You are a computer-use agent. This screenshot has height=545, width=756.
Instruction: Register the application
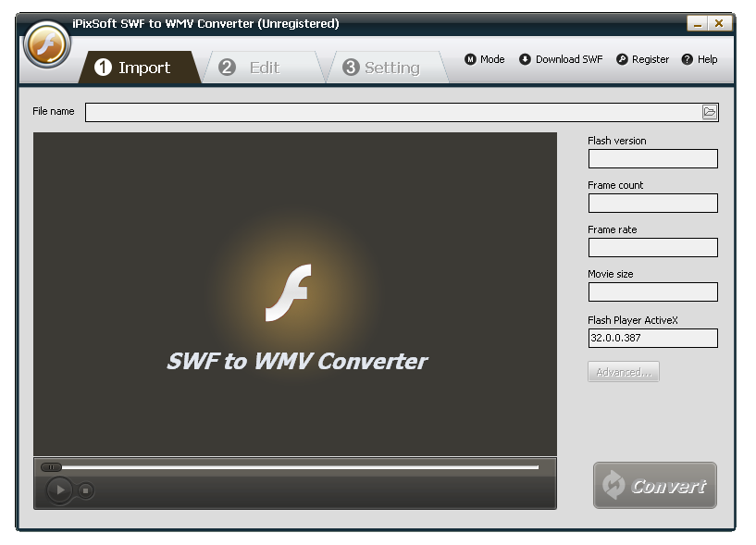click(x=642, y=59)
